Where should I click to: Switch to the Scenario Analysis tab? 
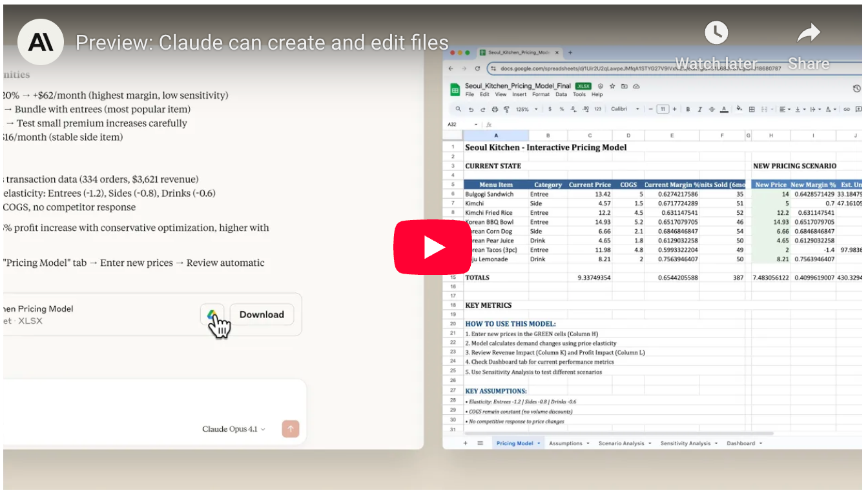(x=625, y=443)
